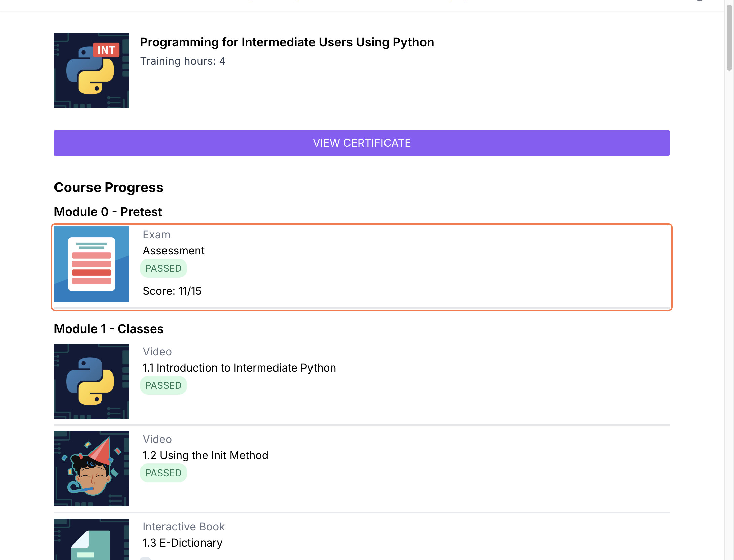Click the 'Score: 11/15' text
The image size is (734, 560).
(x=172, y=291)
